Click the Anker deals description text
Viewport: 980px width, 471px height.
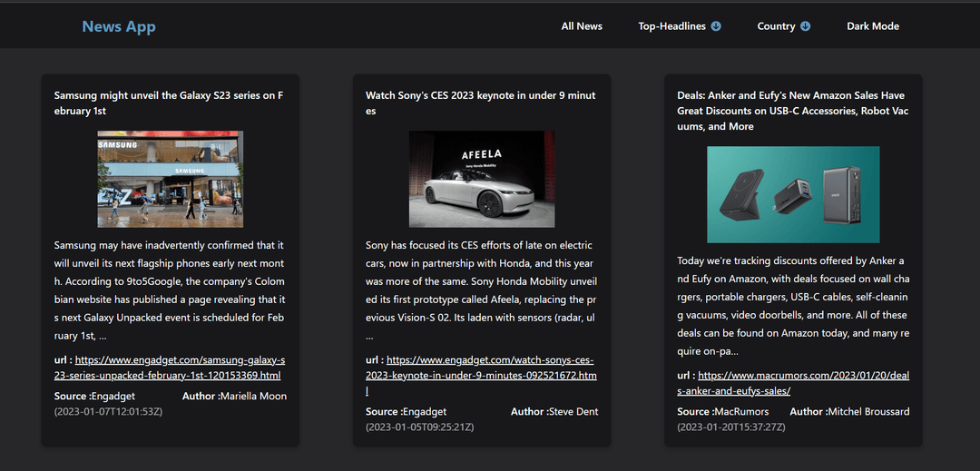[x=792, y=306]
